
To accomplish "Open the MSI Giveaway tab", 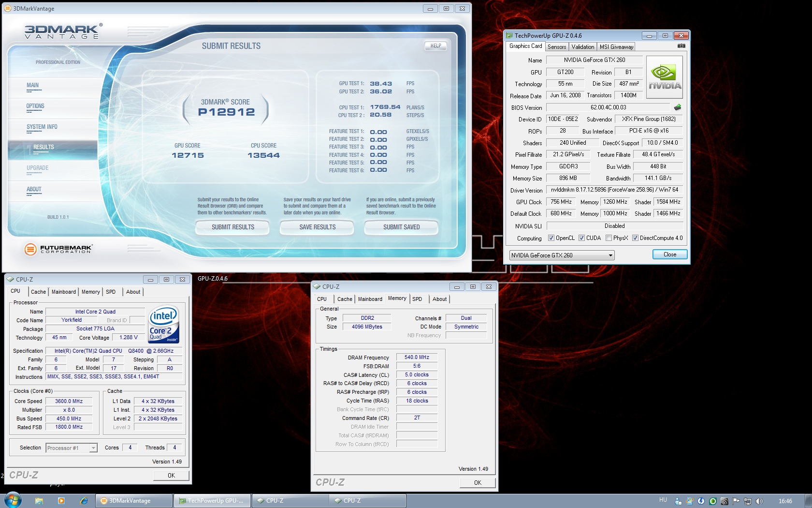I will point(616,47).
